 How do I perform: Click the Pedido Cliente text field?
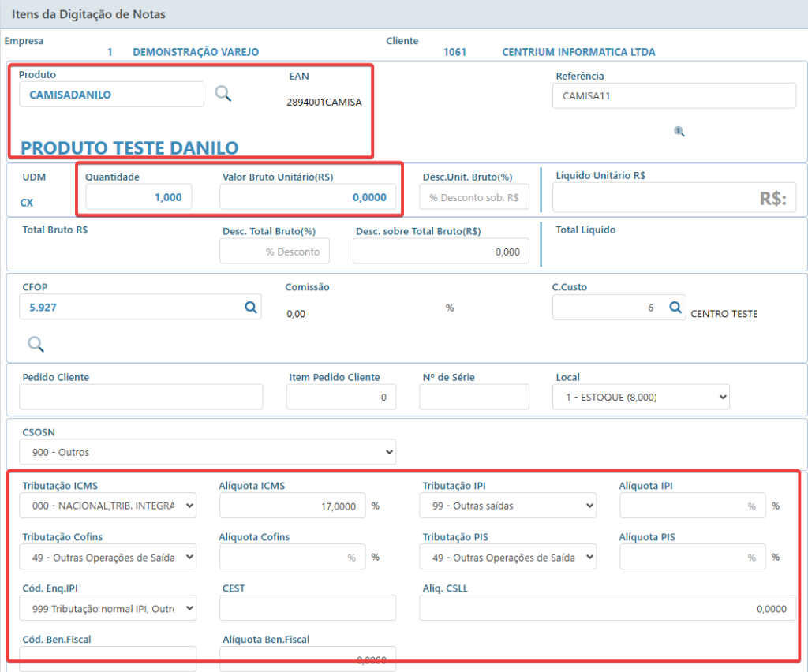[141, 397]
